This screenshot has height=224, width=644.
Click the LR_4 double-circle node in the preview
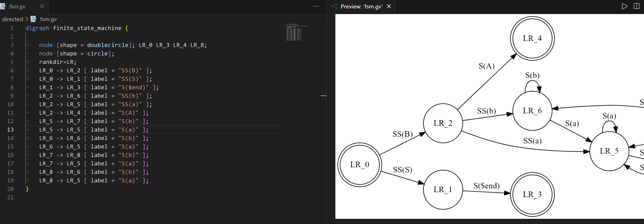click(532, 39)
